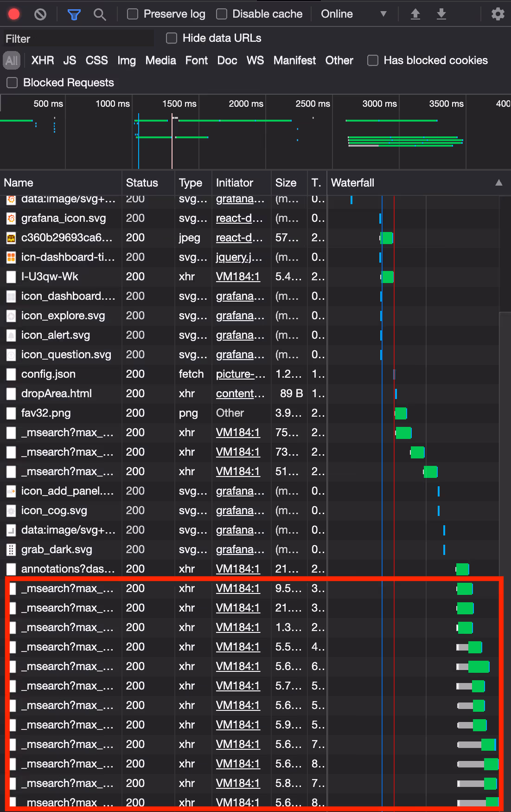Filter requests by Doc
This screenshot has height=812, width=511.
click(x=227, y=60)
